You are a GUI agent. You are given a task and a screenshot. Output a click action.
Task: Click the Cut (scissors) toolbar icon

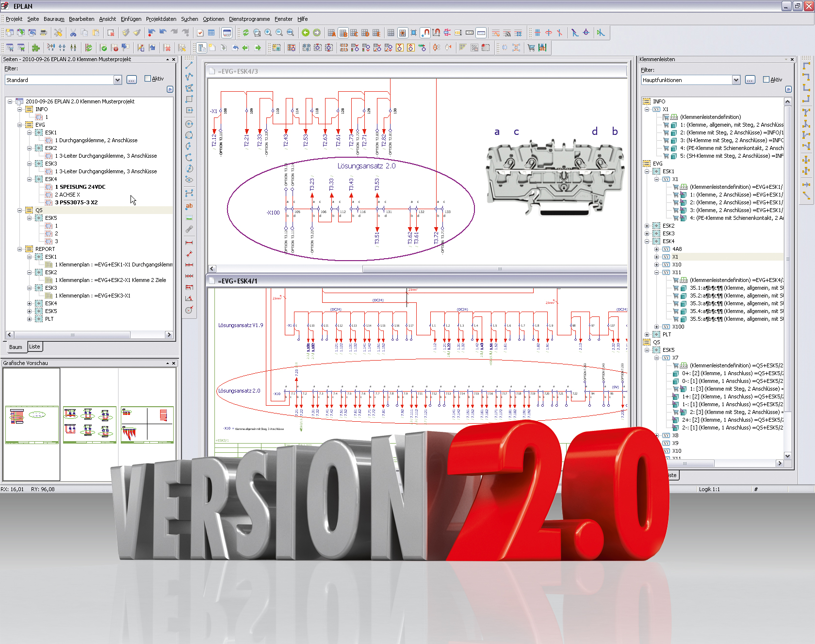pos(73,33)
